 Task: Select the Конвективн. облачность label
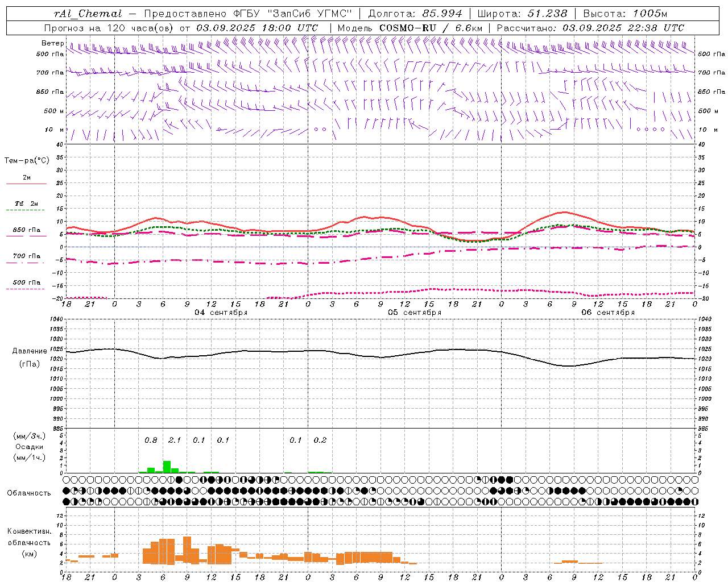coord(29,537)
